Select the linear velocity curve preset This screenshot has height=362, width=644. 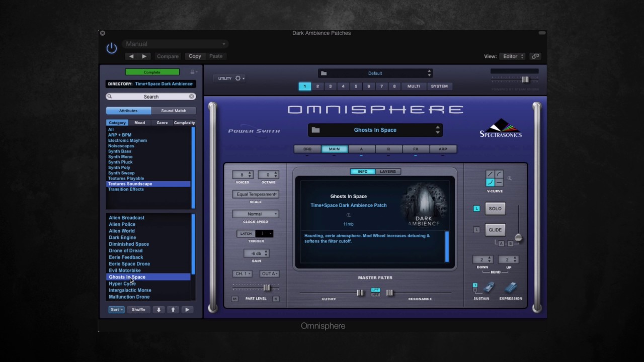[490, 174]
